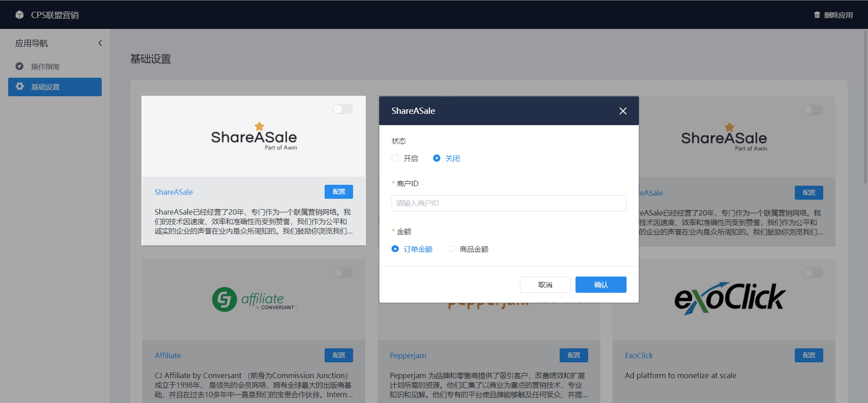Select the 开启 status radio button
This screenshot has width=868, height=403.
(x=395, y=158)
